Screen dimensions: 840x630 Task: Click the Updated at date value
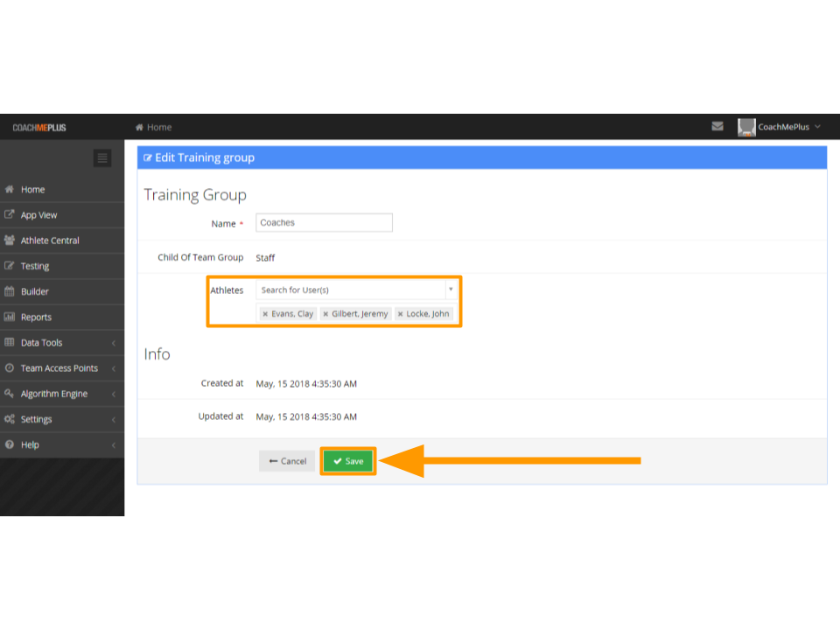306,416
